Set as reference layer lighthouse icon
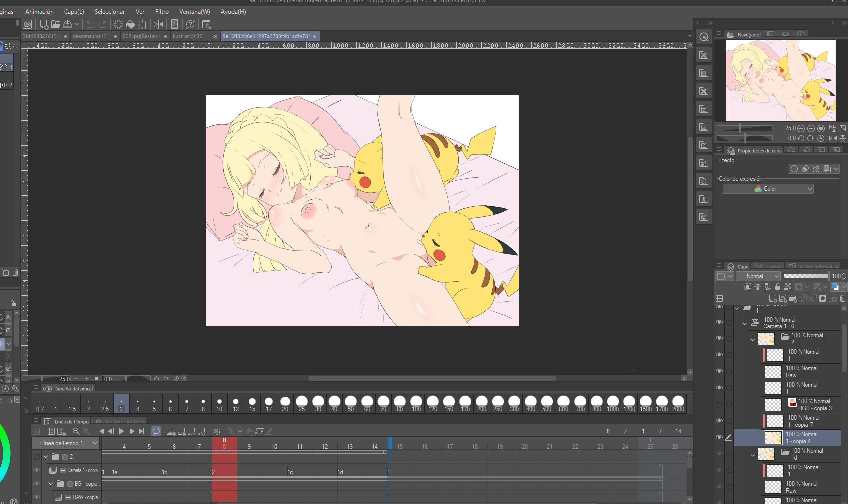Screen dimensions: 848x504 pyautogui.click(x=758, y=287)
